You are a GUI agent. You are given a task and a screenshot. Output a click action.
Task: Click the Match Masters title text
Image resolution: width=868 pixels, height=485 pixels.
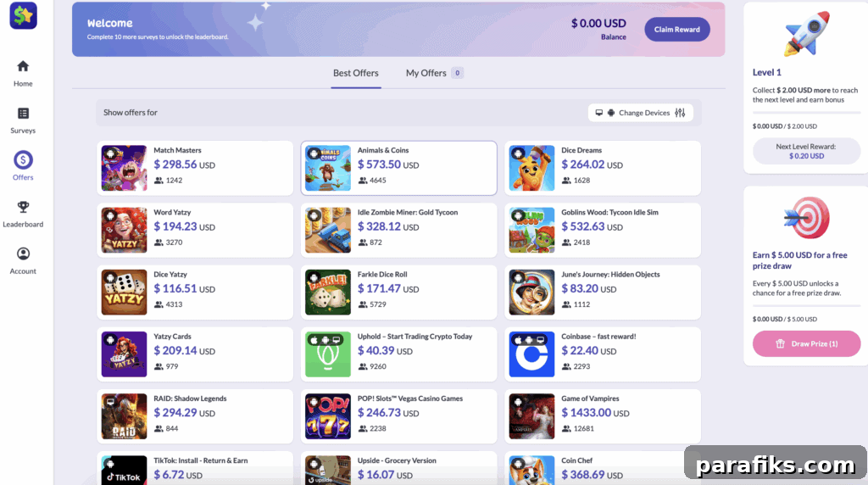177,150
